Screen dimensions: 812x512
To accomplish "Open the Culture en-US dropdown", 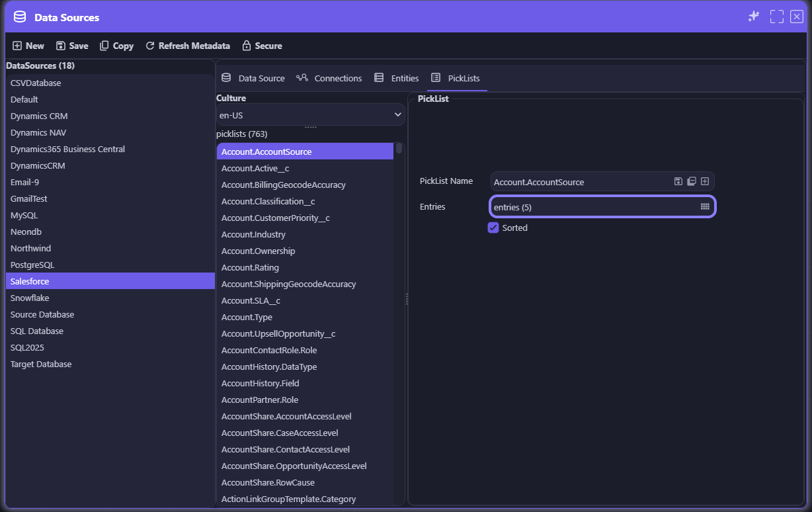I will click(310, 114).
